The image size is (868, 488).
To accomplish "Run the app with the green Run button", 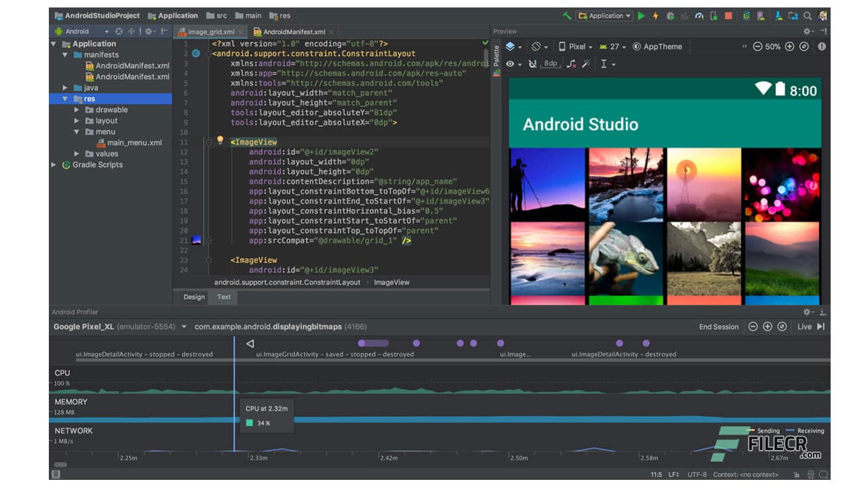I will tap(642, 15).
